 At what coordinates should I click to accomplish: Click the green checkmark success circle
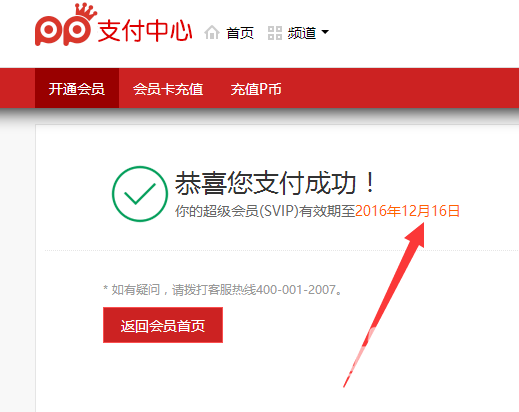point(140,194)
